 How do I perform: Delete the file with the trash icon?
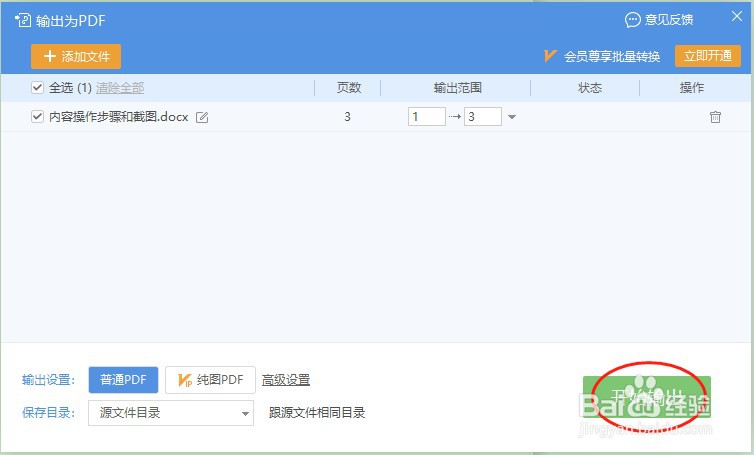coord(715,117)
